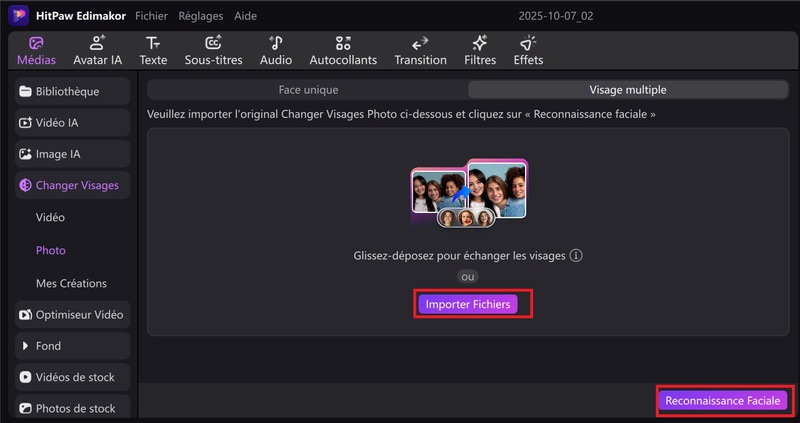The image size is (800, 423).
Task: Open the Filtres panel
Action: coord(480,50)
